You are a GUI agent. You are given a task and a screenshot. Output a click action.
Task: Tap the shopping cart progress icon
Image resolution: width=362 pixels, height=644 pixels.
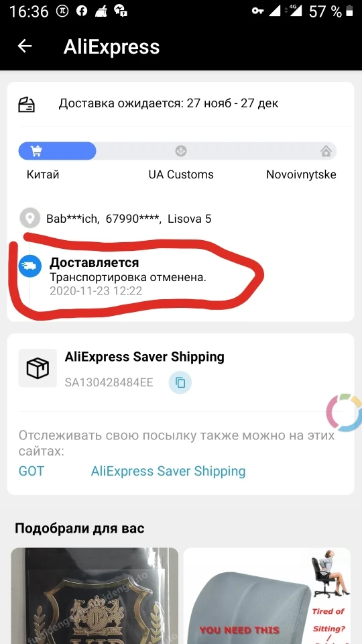[x=36, y=151]
